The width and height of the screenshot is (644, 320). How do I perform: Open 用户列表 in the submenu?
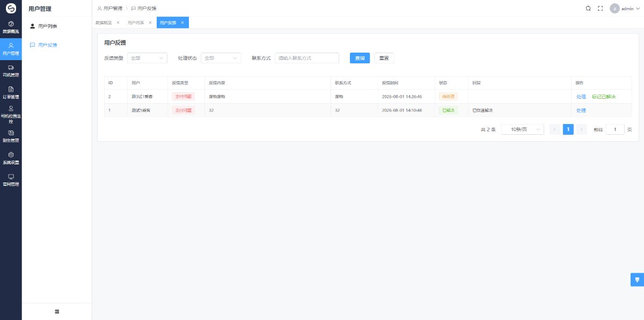coord(57,26)
